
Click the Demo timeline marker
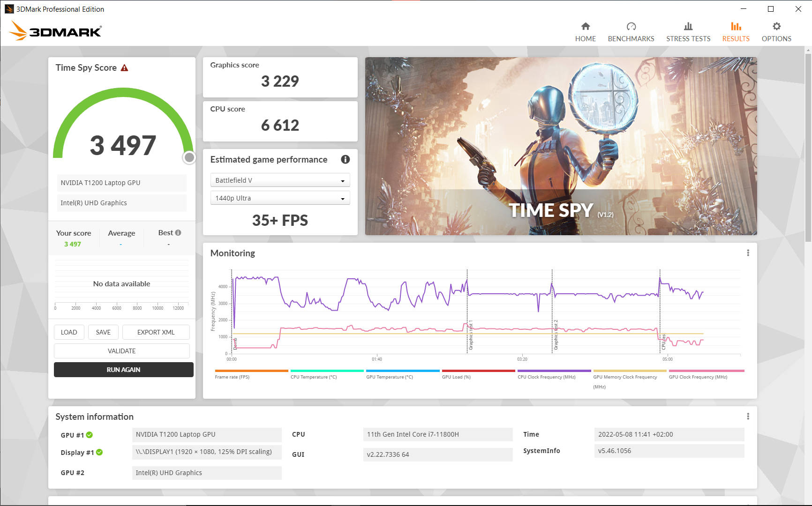coord(235,343)
